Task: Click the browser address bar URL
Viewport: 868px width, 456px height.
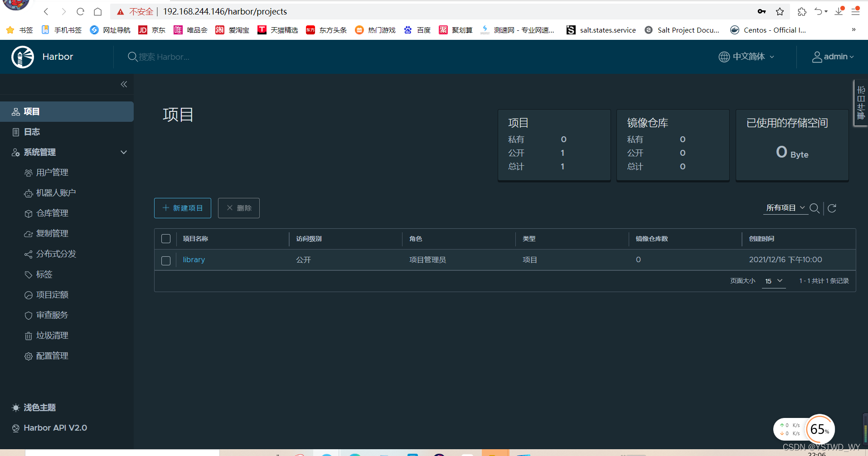Action: [x=225, y=12]
